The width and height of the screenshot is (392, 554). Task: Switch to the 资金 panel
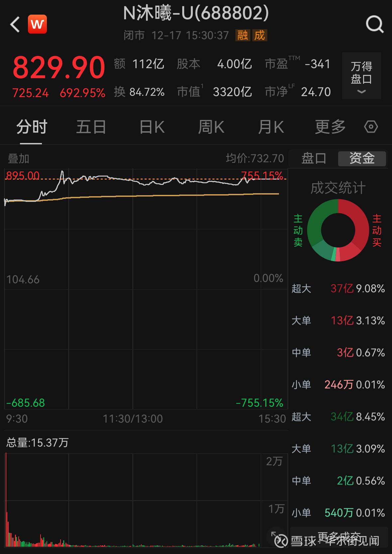pos(362,159)
